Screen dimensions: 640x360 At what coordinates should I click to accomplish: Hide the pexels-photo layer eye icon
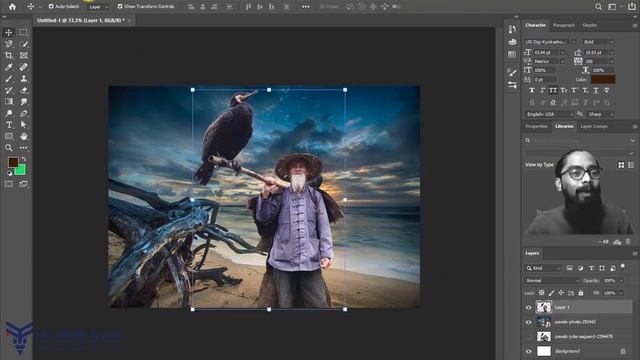529,322
